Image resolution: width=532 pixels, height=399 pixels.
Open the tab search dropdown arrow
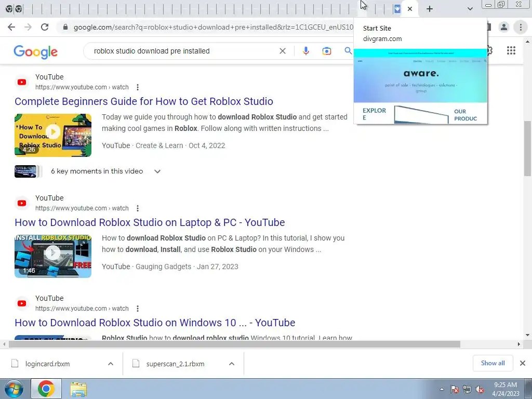[470, 9]
